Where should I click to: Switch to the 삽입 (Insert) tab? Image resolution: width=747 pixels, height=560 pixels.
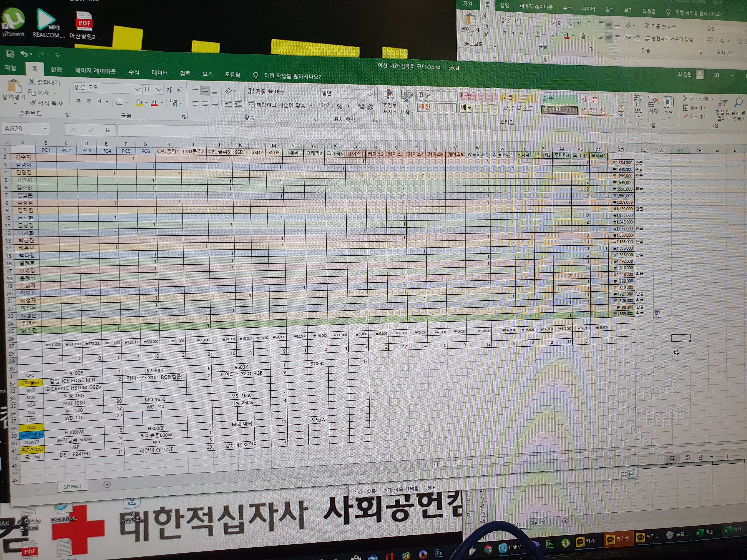56,69
